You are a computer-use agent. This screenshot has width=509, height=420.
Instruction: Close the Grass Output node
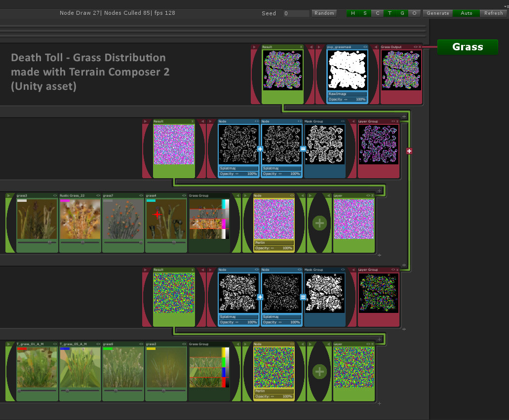(420, 47)
